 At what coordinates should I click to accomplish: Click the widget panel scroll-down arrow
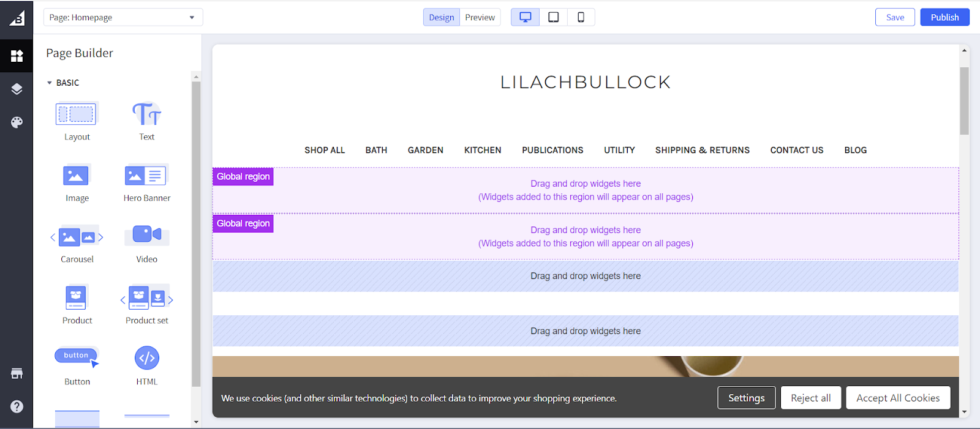[x=196, y=422]
